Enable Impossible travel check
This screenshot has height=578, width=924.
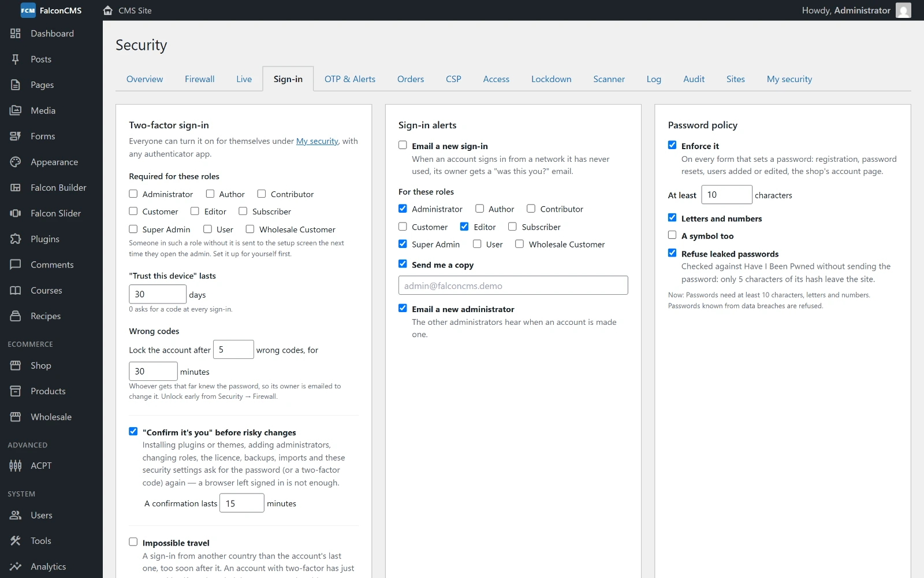(x=133, y=542)
